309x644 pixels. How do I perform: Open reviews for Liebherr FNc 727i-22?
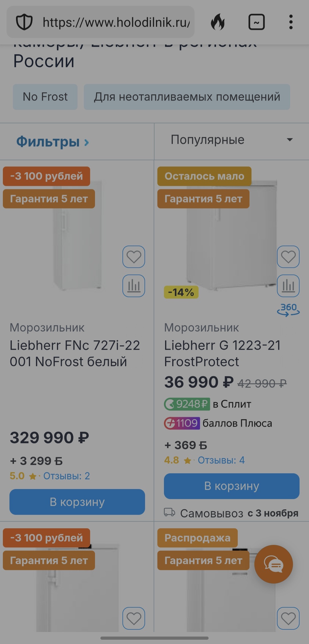point(66,476)
